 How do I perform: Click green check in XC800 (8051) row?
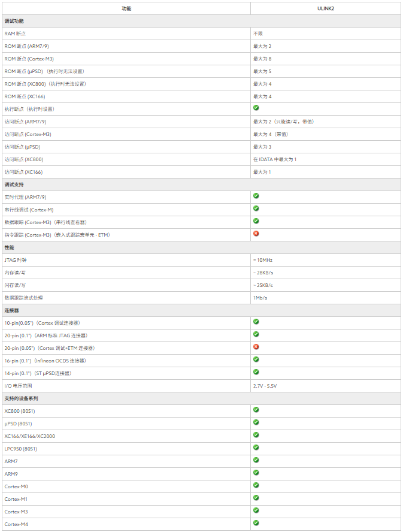tap(256, 410)
